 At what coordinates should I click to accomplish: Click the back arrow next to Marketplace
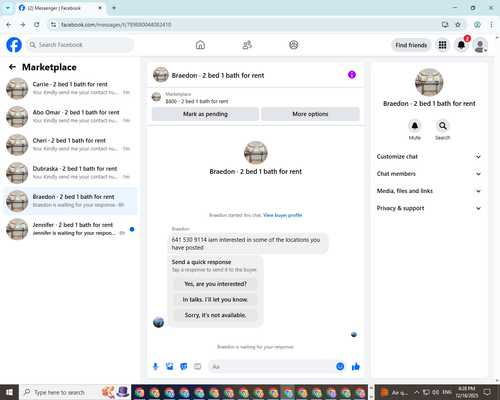12,67
